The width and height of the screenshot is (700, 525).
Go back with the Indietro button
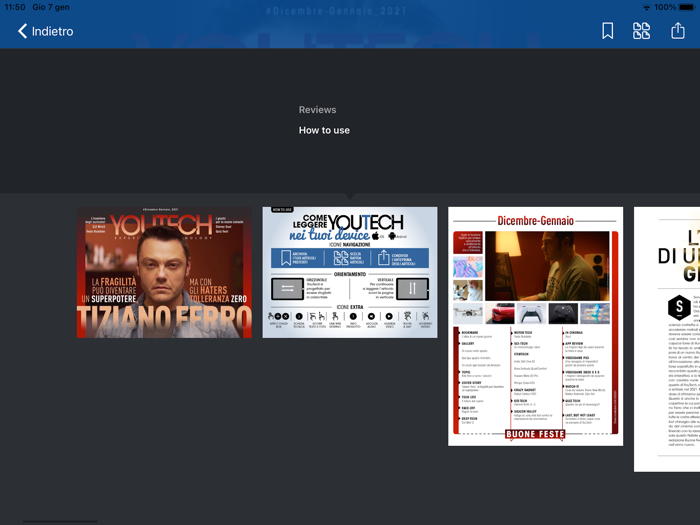tap(46, 31)
